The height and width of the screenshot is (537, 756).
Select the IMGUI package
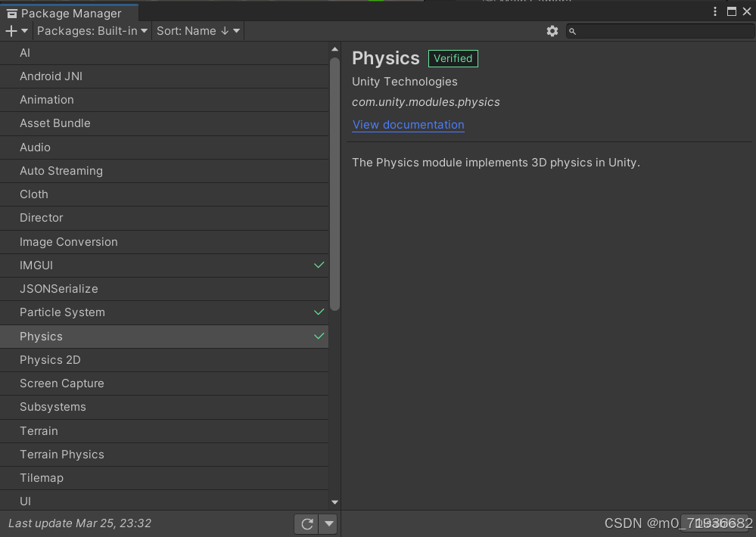[164, 265]
